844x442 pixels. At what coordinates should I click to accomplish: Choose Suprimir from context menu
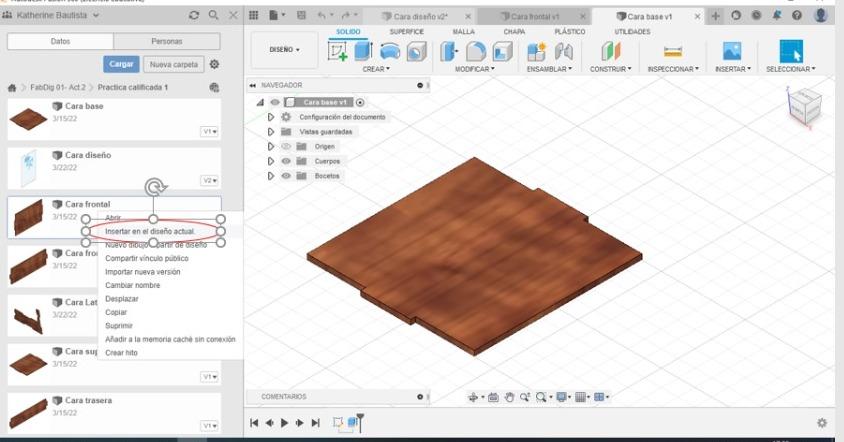(119, 326)
